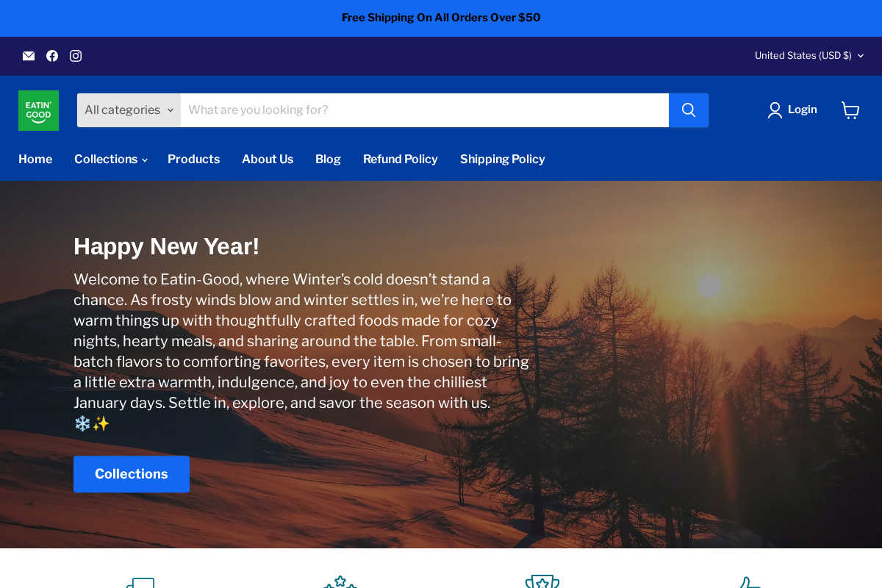View the Refund Policy page
Image resolution: width=882 pixels, height=588 pixels.
[401, 159]
